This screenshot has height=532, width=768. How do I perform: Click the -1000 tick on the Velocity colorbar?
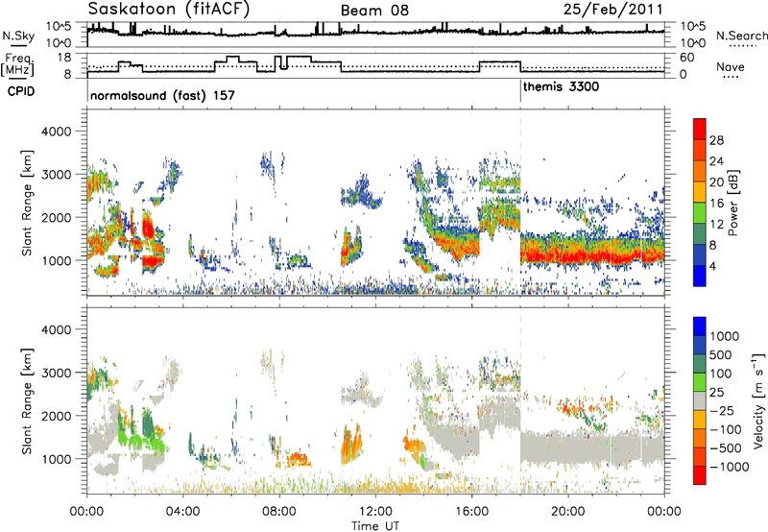730,467
